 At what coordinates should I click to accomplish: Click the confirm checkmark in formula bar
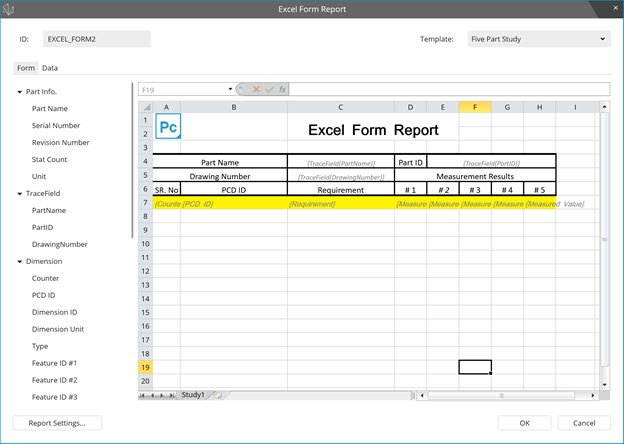269,89
